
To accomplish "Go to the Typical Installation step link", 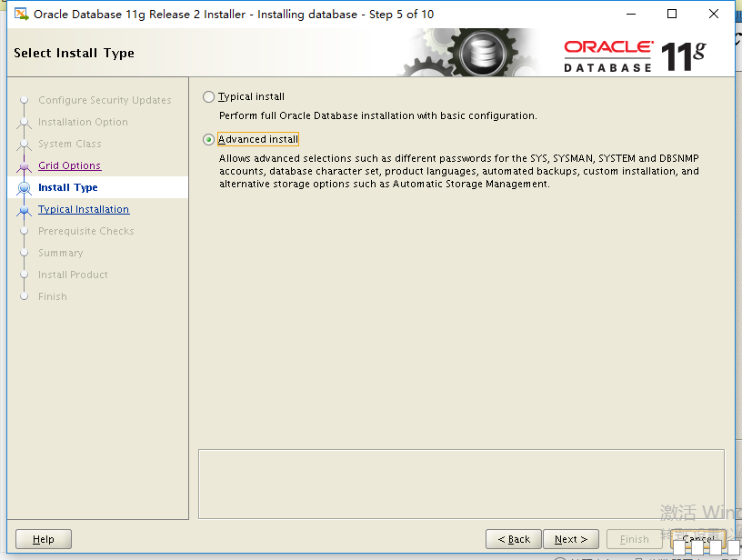I will pos(84,209).
